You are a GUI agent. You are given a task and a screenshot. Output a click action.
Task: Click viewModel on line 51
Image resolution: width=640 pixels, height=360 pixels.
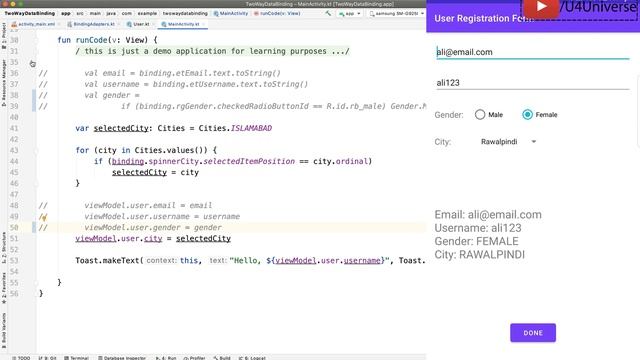[x=96, y=238]
